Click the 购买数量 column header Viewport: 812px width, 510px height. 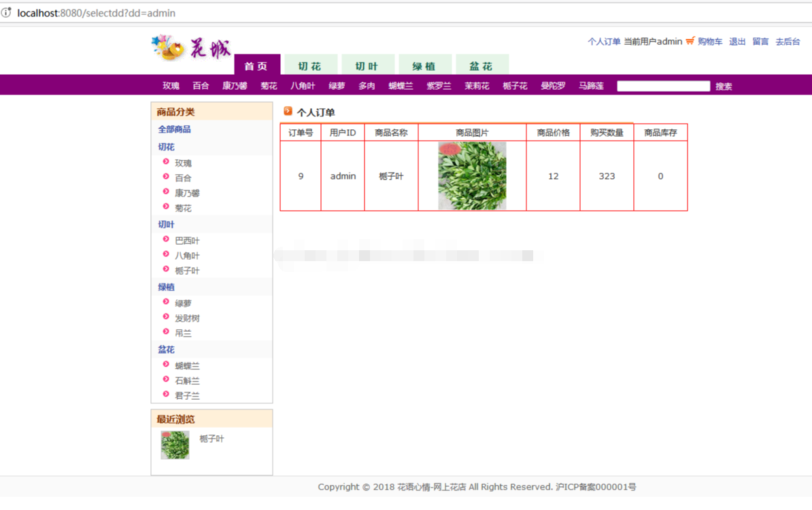tap(607, 133)
